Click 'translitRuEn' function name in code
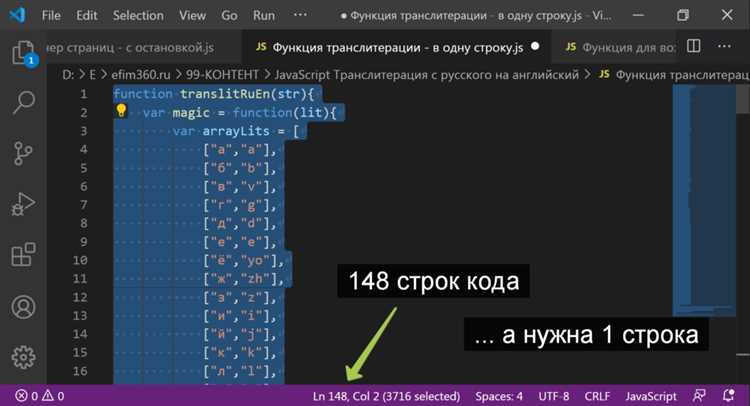 click(x=225, y=94)
